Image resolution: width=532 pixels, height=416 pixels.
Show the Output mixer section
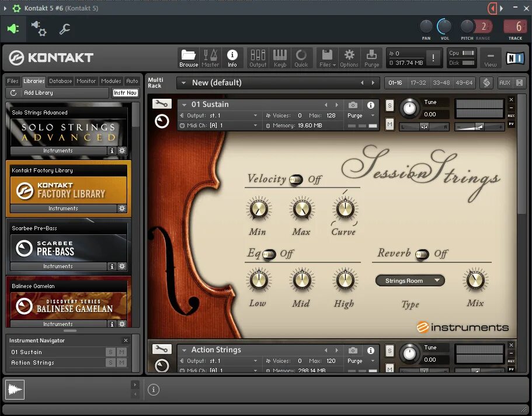pyautogui.click(x=258, y=58)
